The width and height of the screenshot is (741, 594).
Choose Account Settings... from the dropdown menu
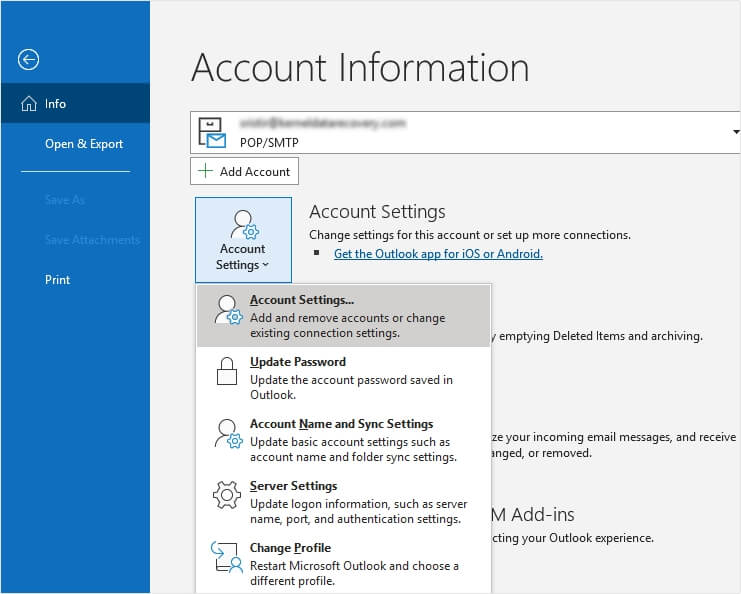(x=344, y=316)
